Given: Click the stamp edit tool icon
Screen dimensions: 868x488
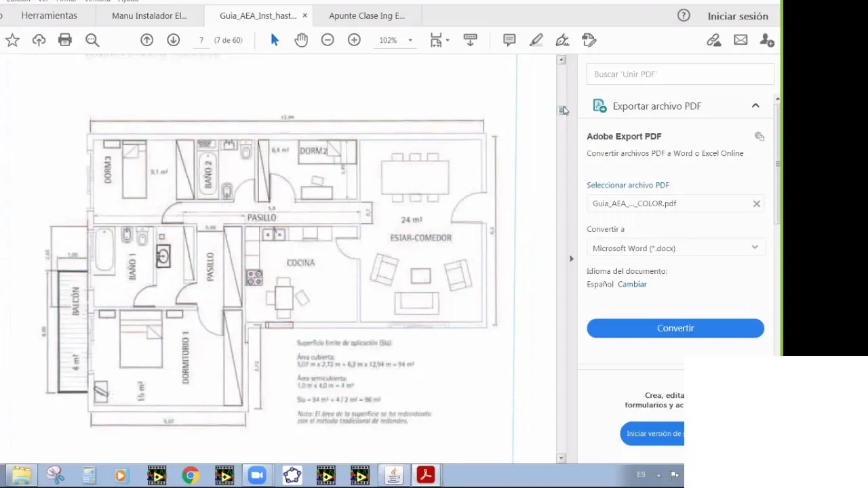Looking at the screenshot, I should (589, 41).
